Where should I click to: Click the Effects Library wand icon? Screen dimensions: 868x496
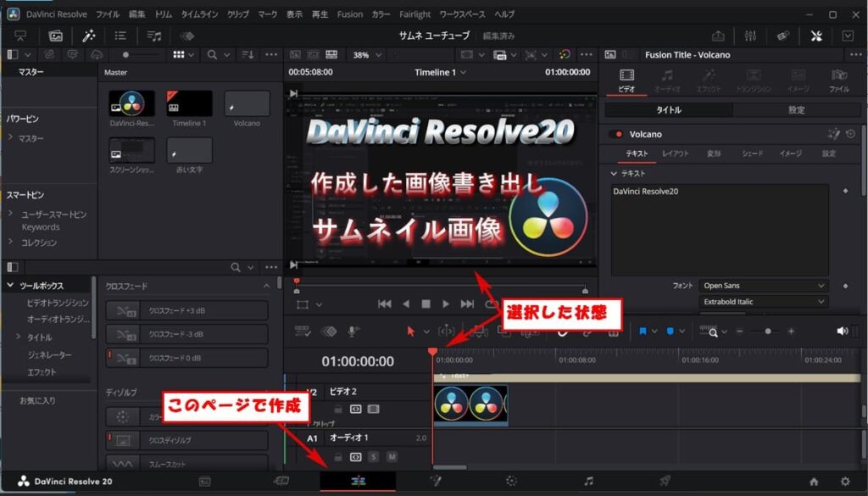[88, 36]
